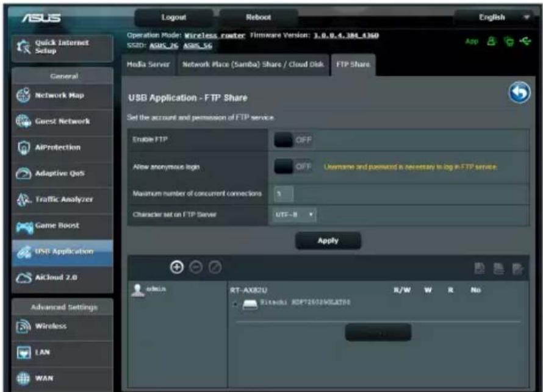Image resolution: width=543 pixels, height=392 pixels.
Task: Add a new FTP account with plus icon
Action: coord(176,268)
